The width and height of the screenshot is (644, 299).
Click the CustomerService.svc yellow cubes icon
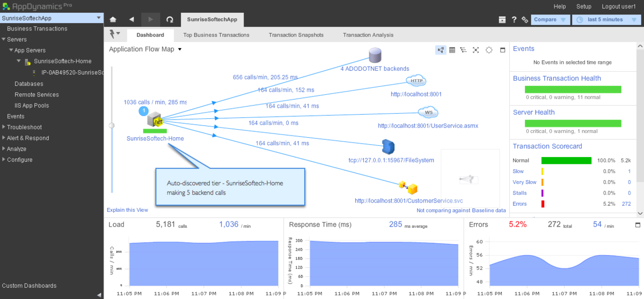(x=408, y=188)
